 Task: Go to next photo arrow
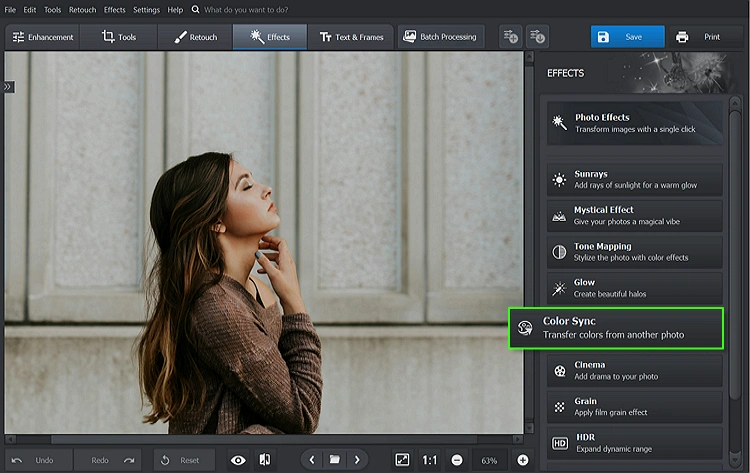coord(357,460)
